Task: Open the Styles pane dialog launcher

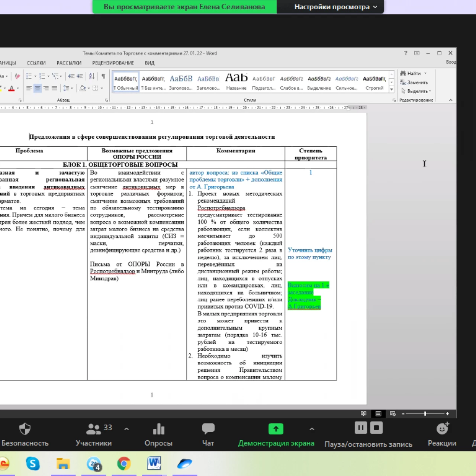Action: [x=394, y=100]
